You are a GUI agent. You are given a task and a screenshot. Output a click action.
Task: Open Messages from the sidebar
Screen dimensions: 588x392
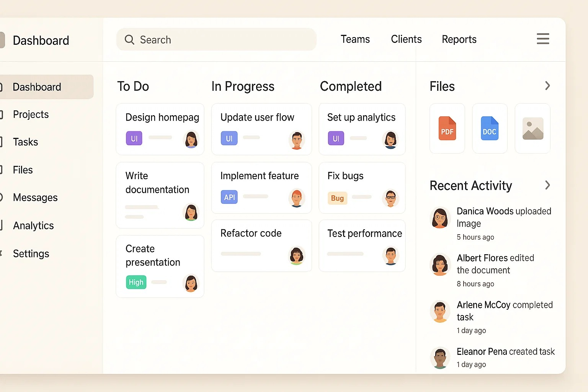click(x=35, y=198)
